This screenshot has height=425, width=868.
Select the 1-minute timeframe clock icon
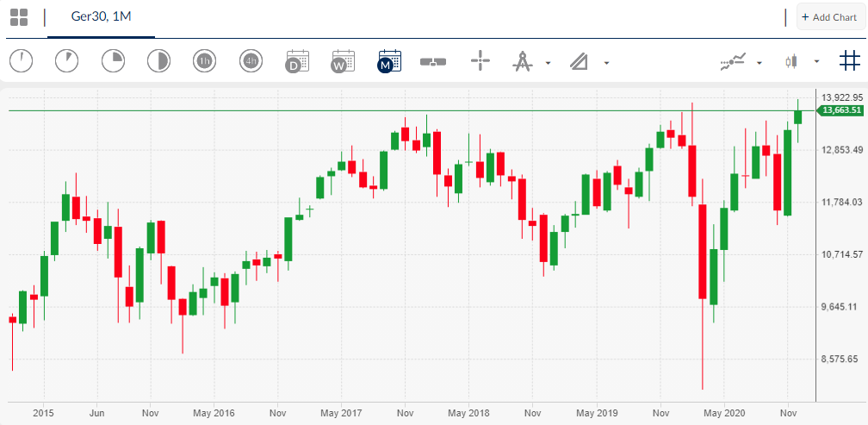pyautogui.click(x=21, y=61)
